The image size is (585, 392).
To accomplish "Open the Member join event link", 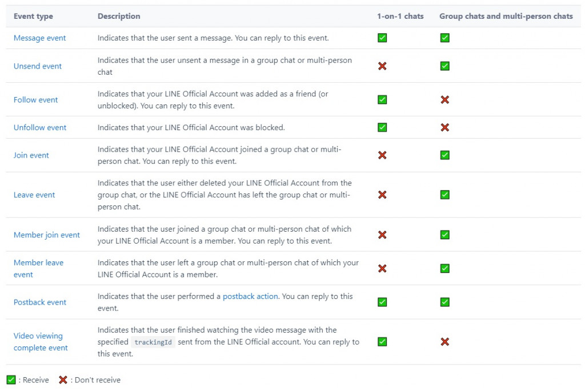I will pos(47,235).
